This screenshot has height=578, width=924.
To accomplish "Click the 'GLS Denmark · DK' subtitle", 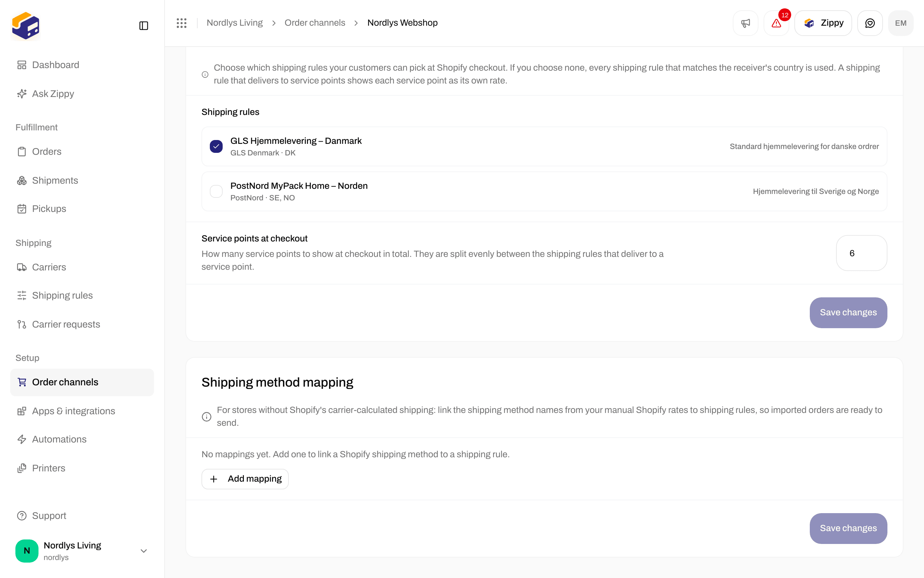I will click(263, 153).
